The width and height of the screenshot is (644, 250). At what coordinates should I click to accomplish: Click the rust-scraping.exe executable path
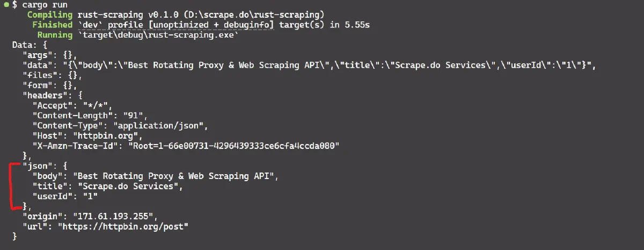point(159,35)
